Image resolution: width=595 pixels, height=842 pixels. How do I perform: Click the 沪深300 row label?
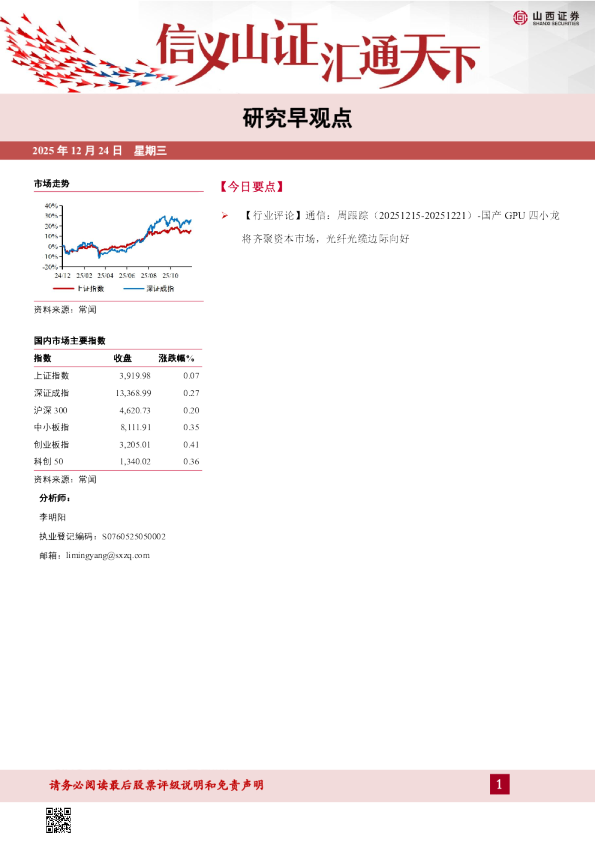50,410
